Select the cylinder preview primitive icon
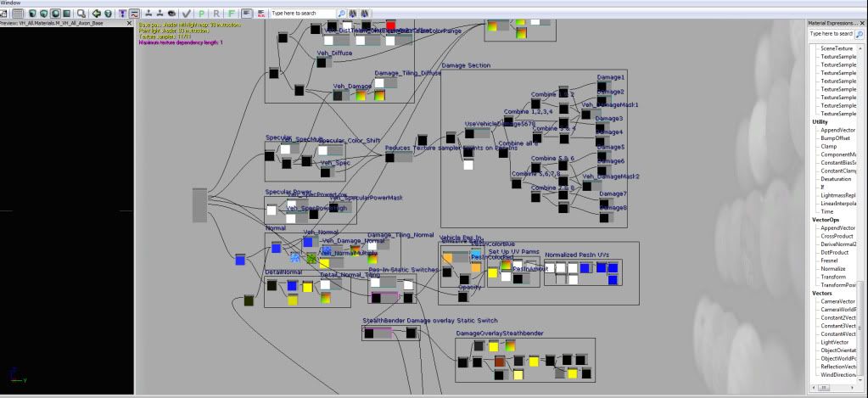 [x=31, y=14]
